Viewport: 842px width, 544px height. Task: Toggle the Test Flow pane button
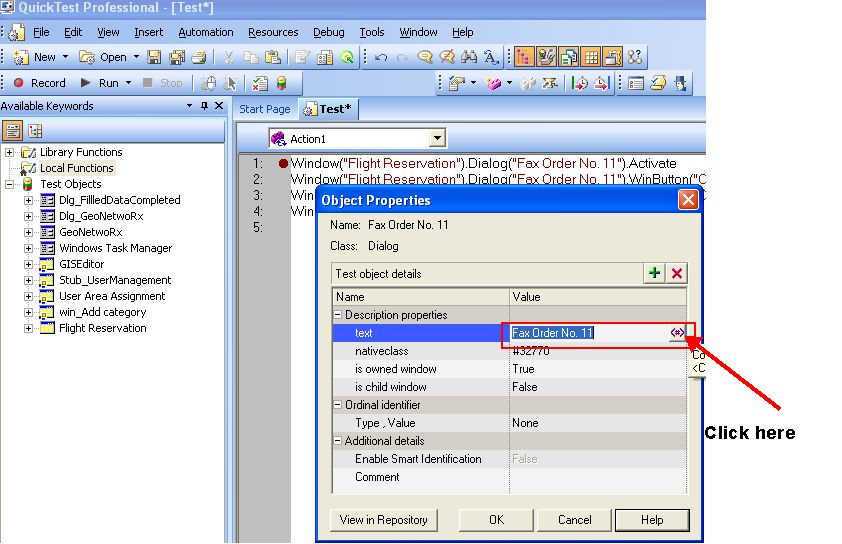tap(524, 57)
